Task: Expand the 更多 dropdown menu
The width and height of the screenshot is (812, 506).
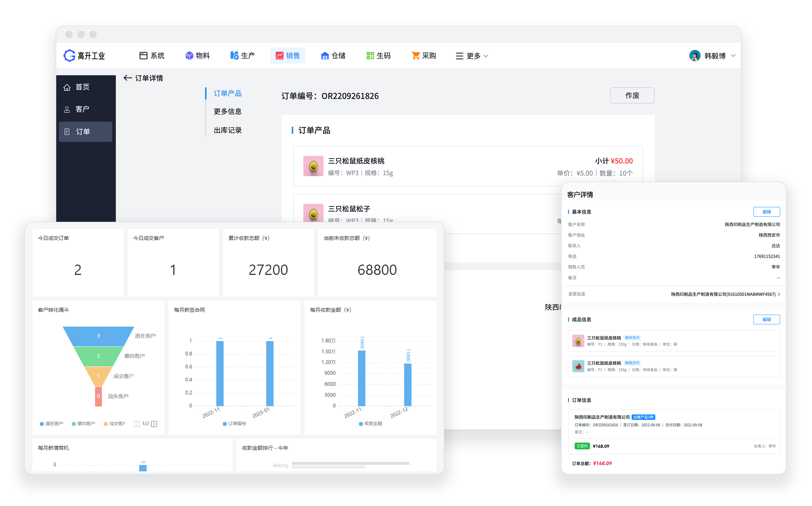Action: click(x=472, y=56)
